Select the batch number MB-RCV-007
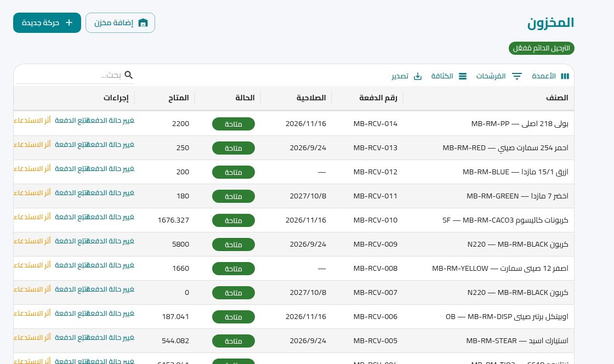 [375, 292]
